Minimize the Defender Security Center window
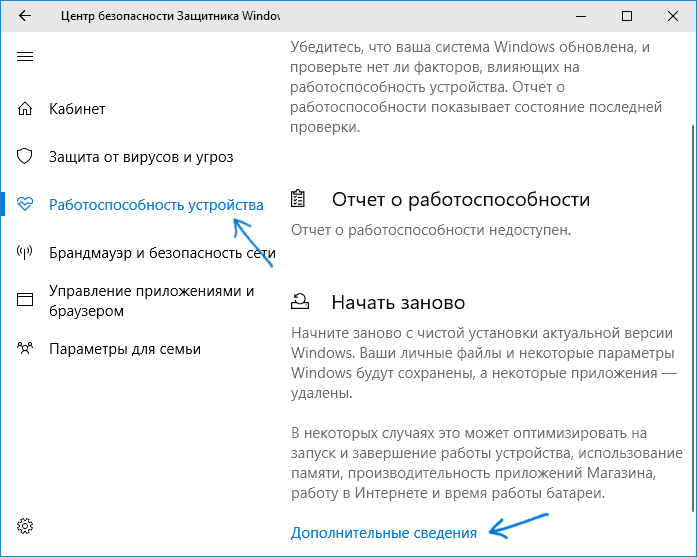Viewport: 697px width, 557px height. [x=581, y=16]
